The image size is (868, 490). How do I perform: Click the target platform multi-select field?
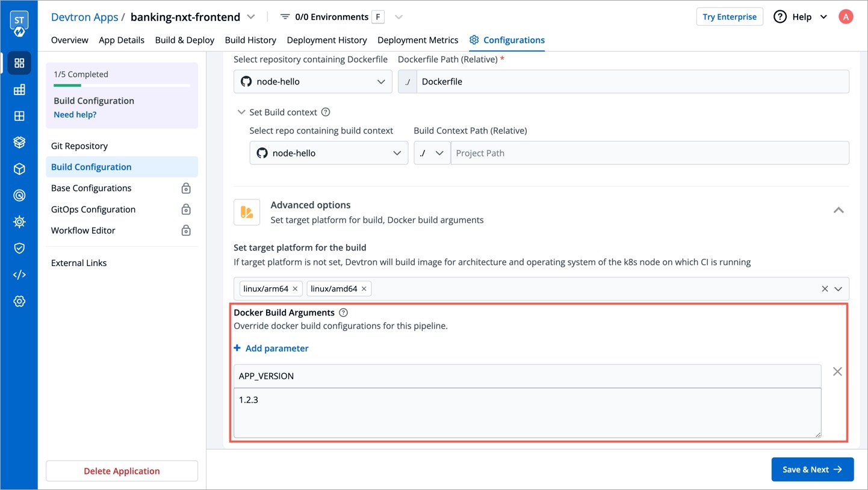point(541,289)
